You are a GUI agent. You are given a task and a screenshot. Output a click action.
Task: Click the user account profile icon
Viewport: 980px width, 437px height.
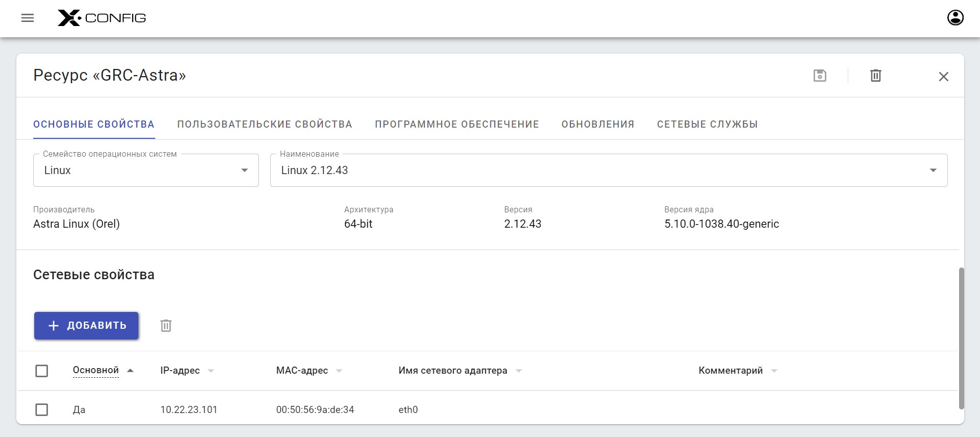955,18
